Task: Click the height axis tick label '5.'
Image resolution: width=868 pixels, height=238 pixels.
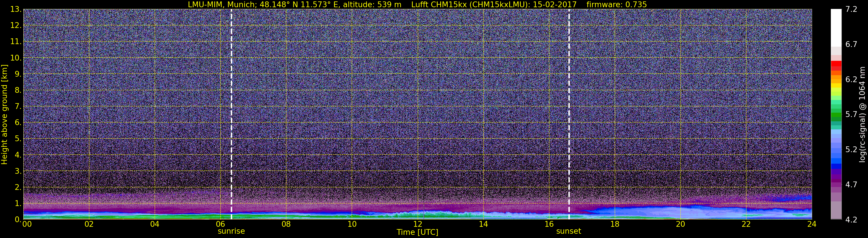Action: click(18, 139)
